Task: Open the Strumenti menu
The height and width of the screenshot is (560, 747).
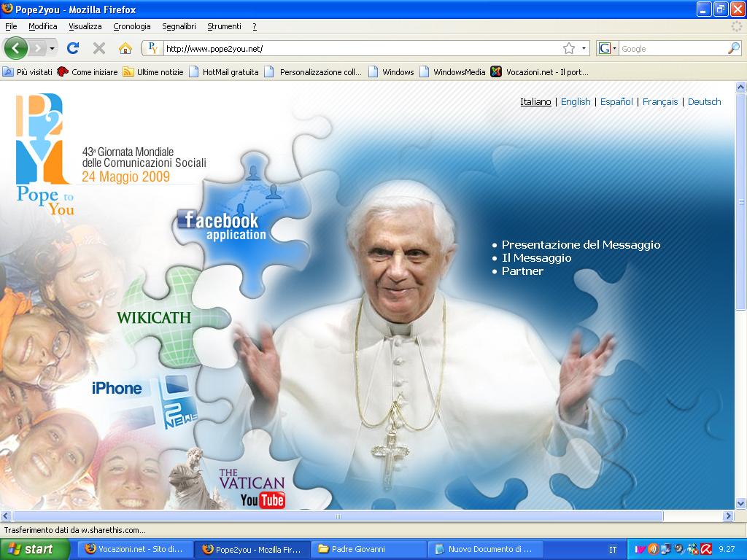Action: [225, 27]
